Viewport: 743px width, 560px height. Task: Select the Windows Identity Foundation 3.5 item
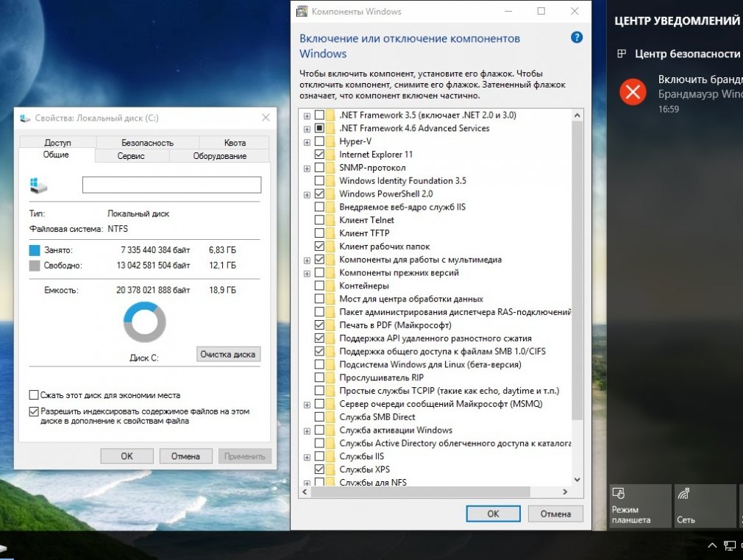coord(402,181)
